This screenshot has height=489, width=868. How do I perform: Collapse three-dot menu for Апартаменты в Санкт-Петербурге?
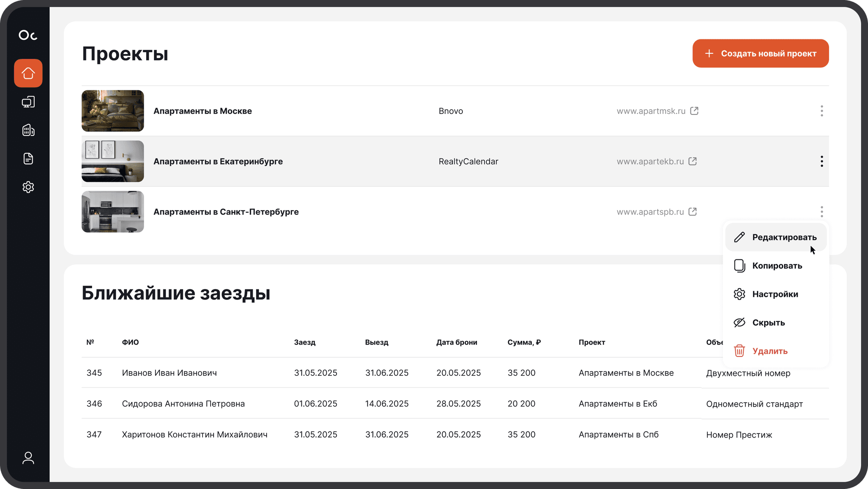click(821, 212)
